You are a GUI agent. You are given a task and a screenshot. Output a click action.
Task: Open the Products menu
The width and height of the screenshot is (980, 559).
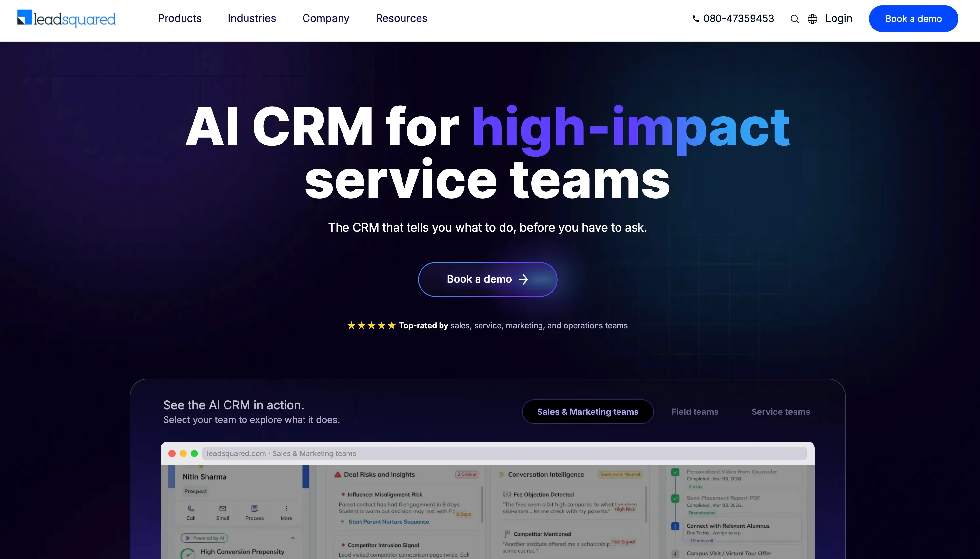click(179, 18)
